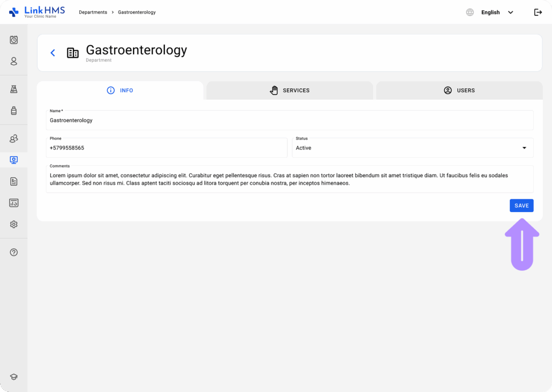Click the invoice document sidebar icon
The width and height of the screenshot is (552, 392).
coord(14,181)
